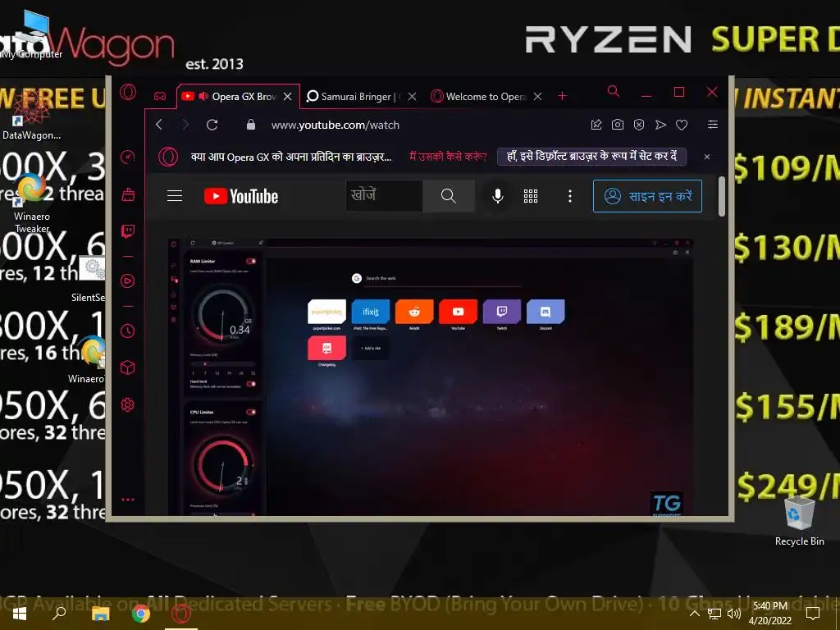Open Easy Setup sliders icon

pyautogui.click(x=713, y=125)
